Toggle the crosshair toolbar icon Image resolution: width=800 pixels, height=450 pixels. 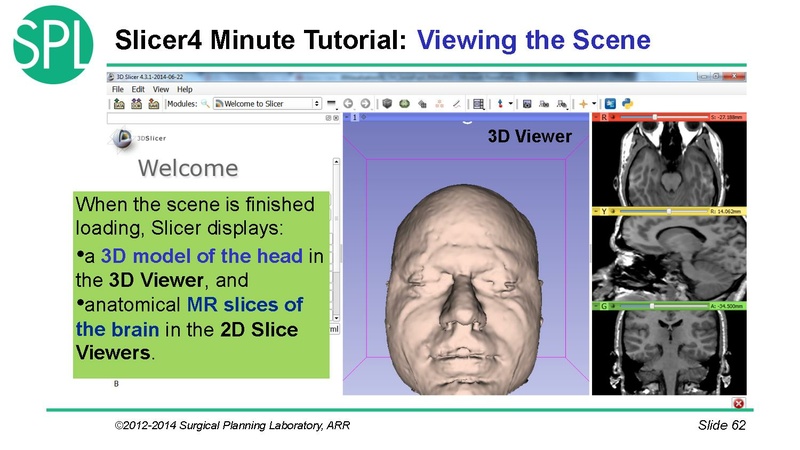(584, 104)
